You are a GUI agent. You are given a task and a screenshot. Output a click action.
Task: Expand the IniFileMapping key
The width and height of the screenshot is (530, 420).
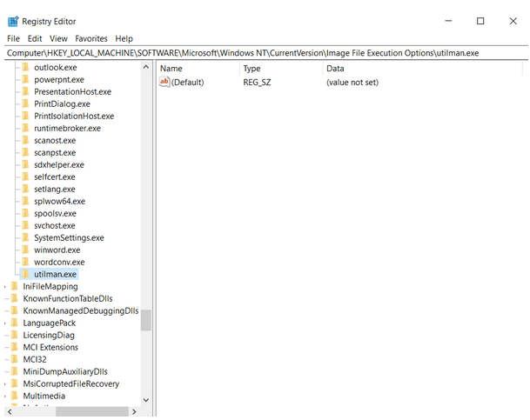pyautogui.click(x=5, y=287)
